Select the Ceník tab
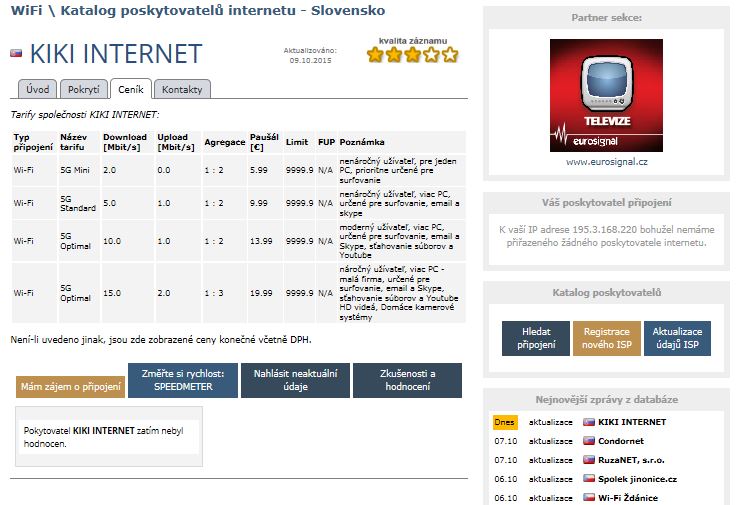This screenshot has width=742, height=505. click(x=131, y=89)
